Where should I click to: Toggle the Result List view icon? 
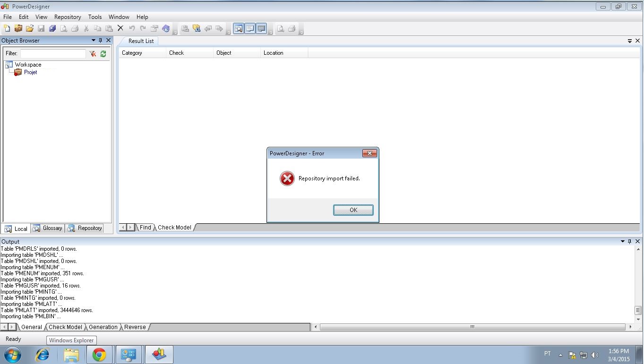coord(261,28)
